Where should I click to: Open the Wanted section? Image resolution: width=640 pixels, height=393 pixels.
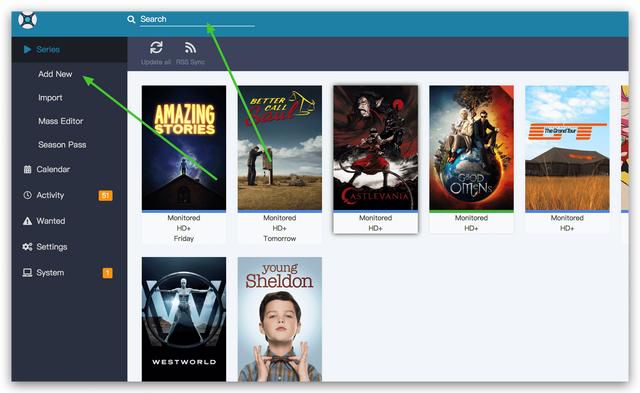point(44,221)
